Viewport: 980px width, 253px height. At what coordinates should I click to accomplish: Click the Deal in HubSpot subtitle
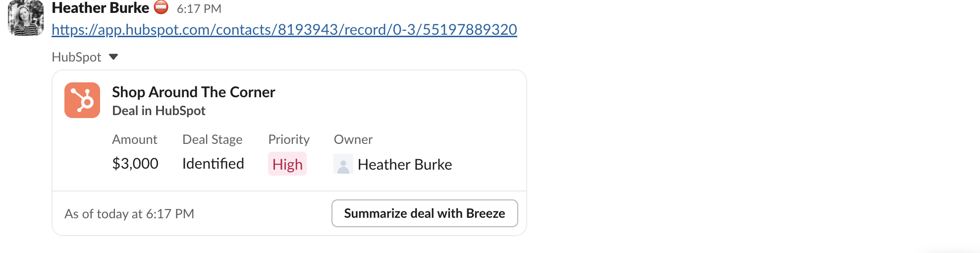tap(159, 111)
